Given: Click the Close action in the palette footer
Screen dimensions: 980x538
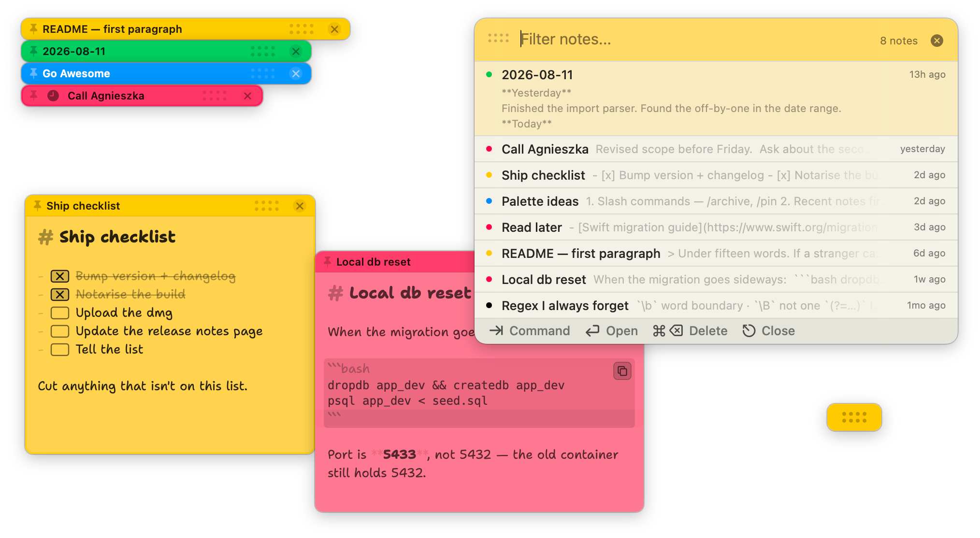Looking at the screenshot, I should [x=778, y=331].
